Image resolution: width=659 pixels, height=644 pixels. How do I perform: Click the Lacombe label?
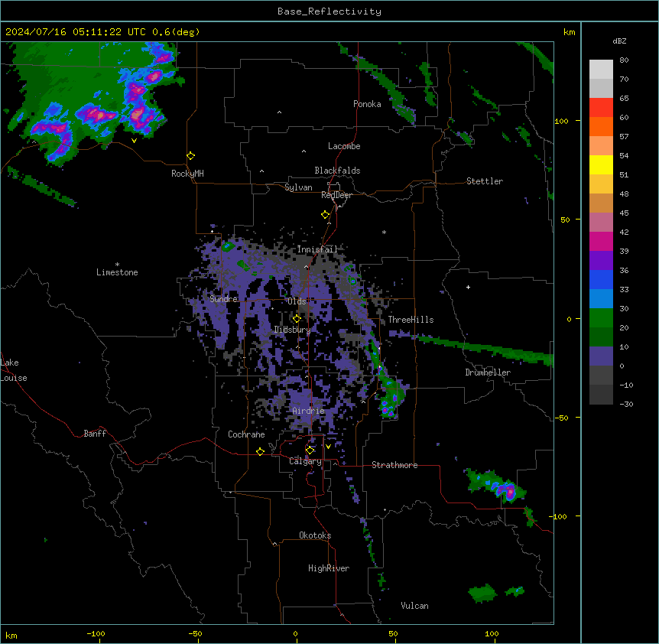point(344,146)
